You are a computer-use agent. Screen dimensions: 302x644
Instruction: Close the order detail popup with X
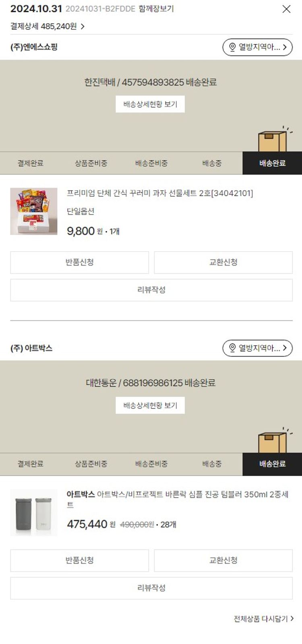[286, 9]
